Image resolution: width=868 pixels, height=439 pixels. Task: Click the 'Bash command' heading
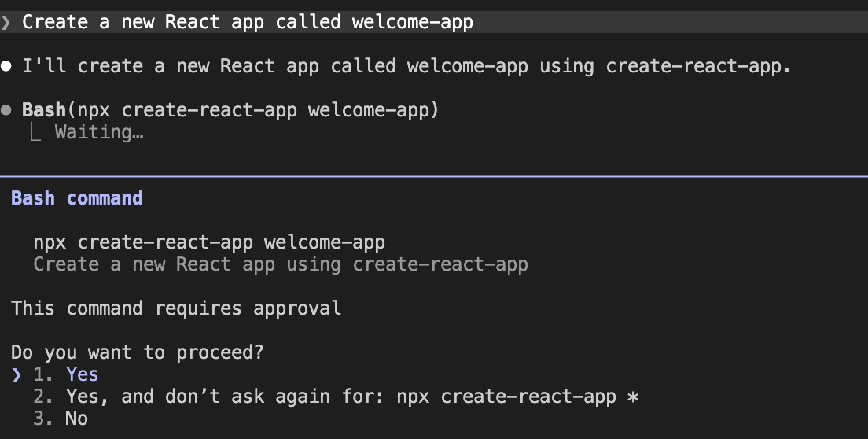[x=77, y=198]
